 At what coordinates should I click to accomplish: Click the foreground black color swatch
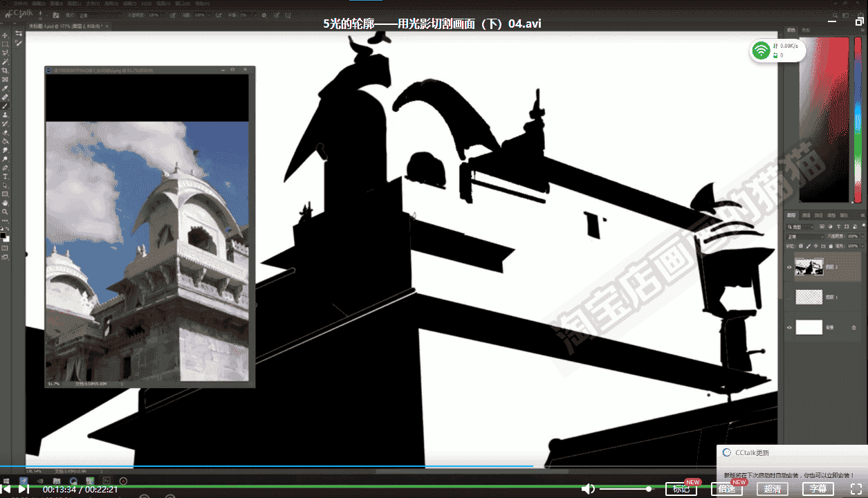pos(4,234)
